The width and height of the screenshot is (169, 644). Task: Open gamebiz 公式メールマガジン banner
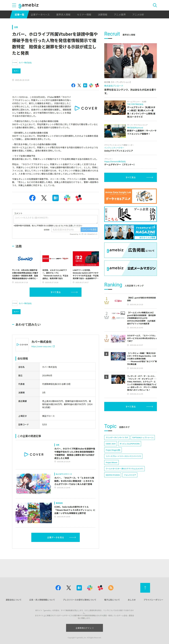click(x=130, y=268)
